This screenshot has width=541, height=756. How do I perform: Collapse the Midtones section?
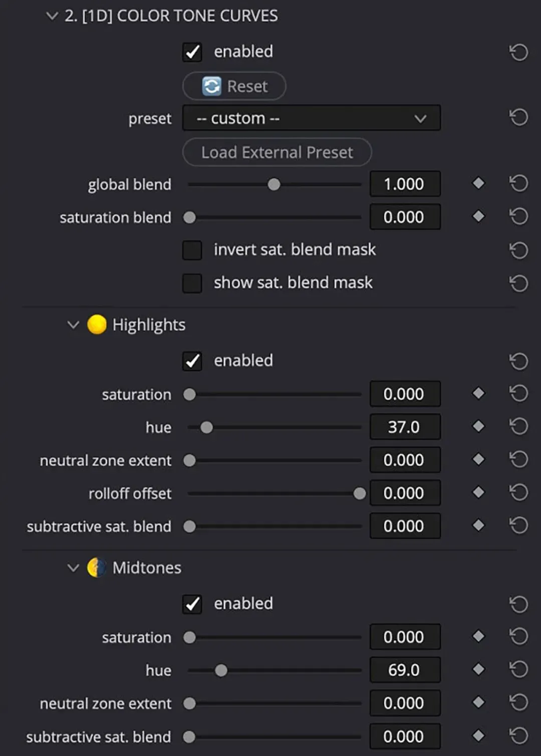73,568
